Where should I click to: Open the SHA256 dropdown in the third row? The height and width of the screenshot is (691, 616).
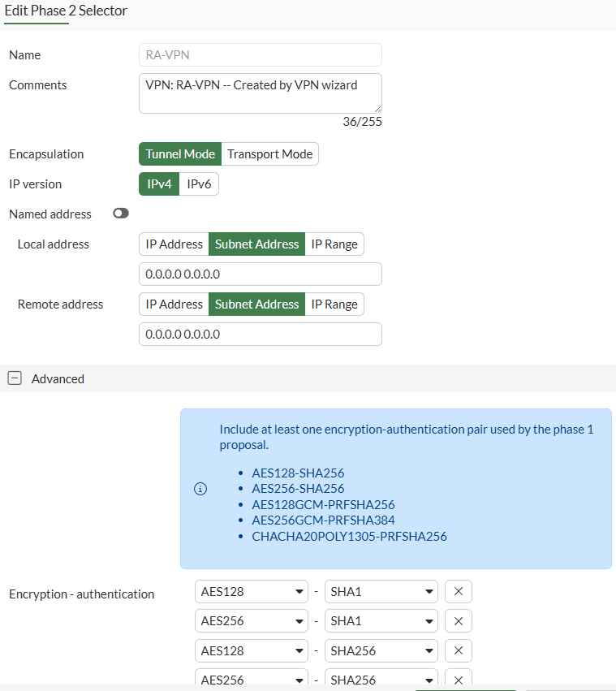[381, 650]
